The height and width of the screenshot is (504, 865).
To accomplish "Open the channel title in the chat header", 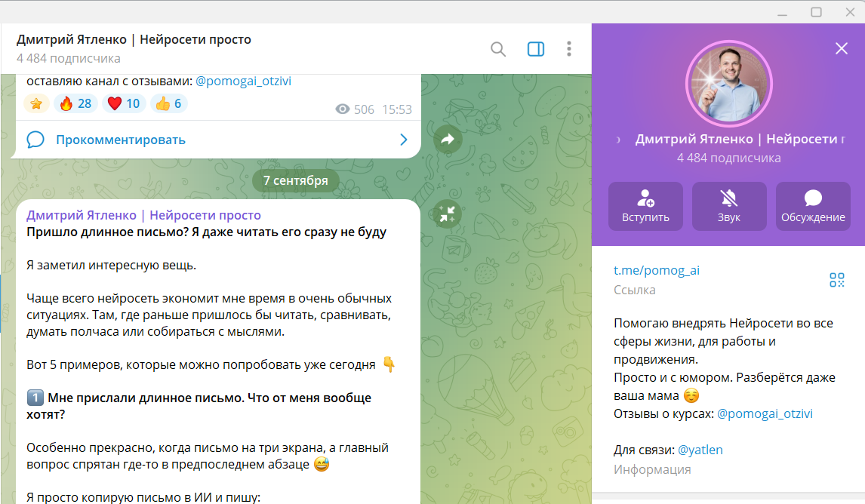I will tap(134, 40).
